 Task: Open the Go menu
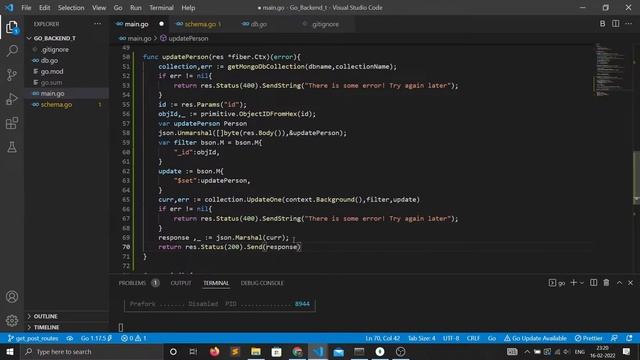118,8
